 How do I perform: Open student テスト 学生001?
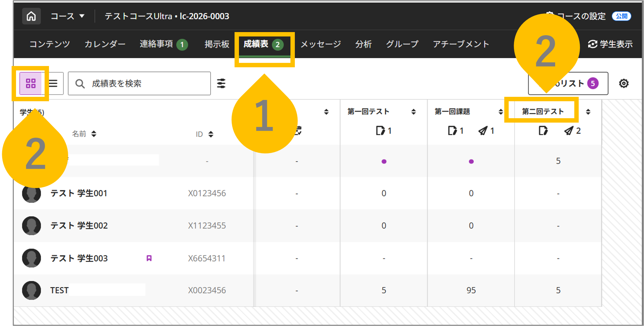(x=79, y=193)
